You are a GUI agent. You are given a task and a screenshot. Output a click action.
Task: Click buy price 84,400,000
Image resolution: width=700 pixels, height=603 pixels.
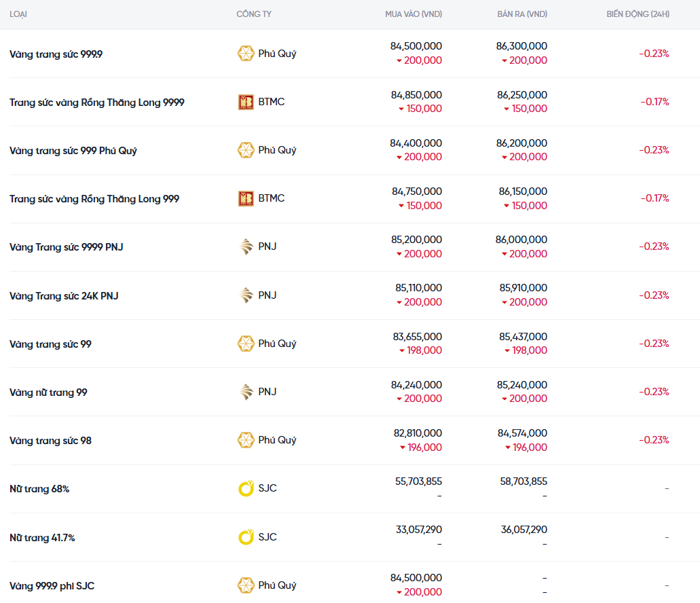(x=416, y=143)
